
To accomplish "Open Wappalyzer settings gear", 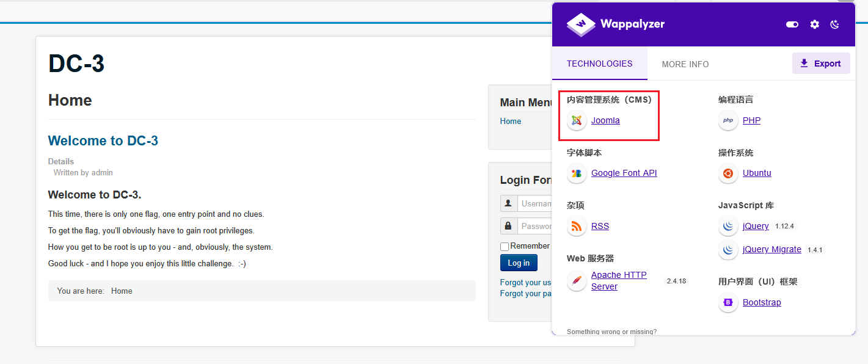I will tap(814, 24).
